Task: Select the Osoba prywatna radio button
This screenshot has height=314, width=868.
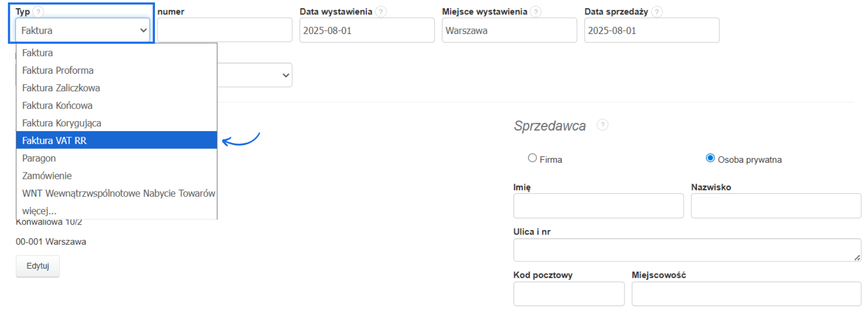Action: pos(710,158)
